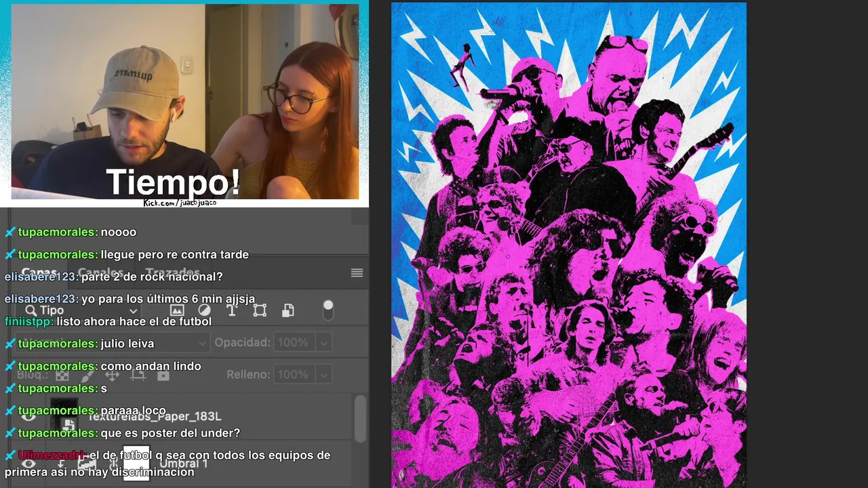The image size is (868, 488).
Task: Filter layers by smart objects icon
Action: pos(288,310)
